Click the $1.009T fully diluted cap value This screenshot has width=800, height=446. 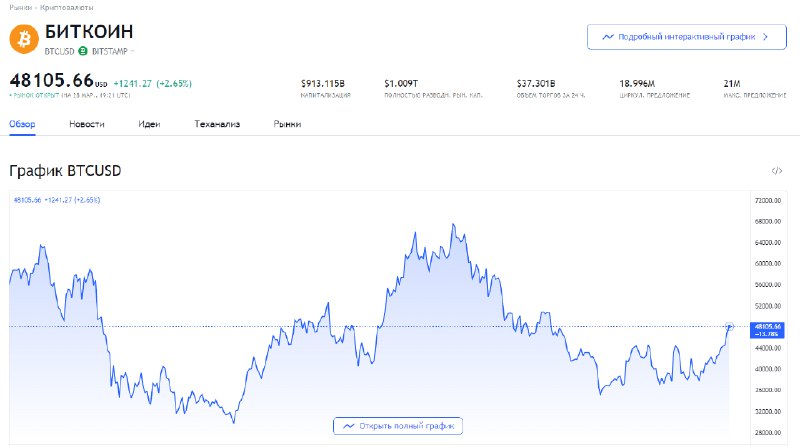pos(401,83)
